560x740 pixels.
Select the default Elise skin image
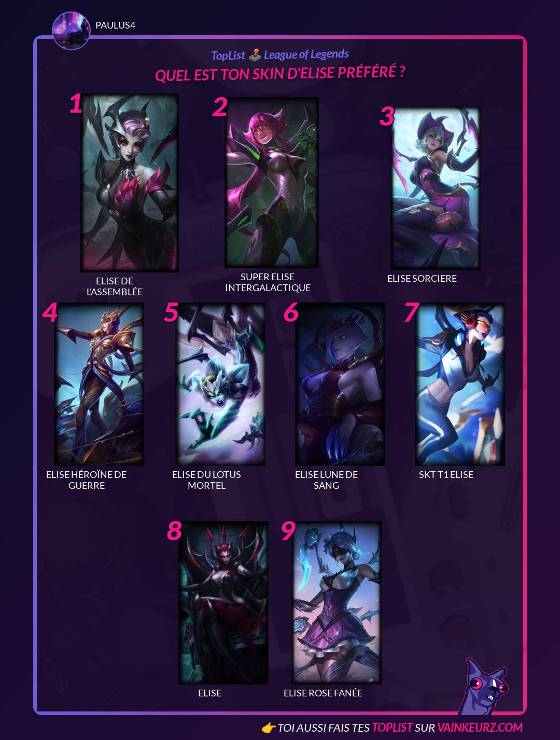click(223, 602)
